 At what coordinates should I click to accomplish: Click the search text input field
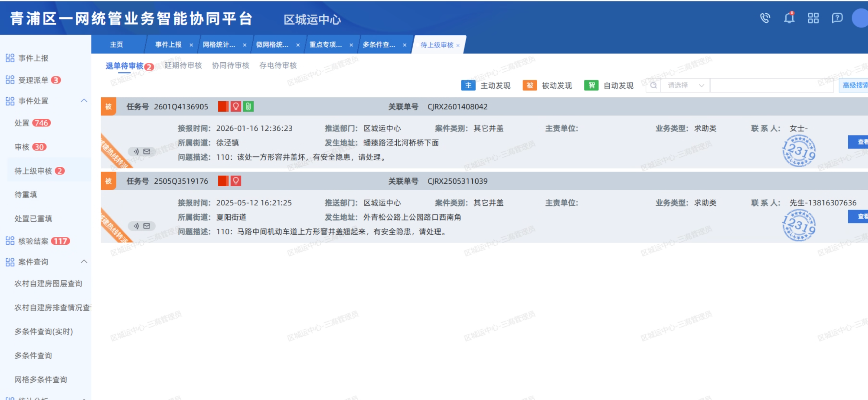(771, 85)
